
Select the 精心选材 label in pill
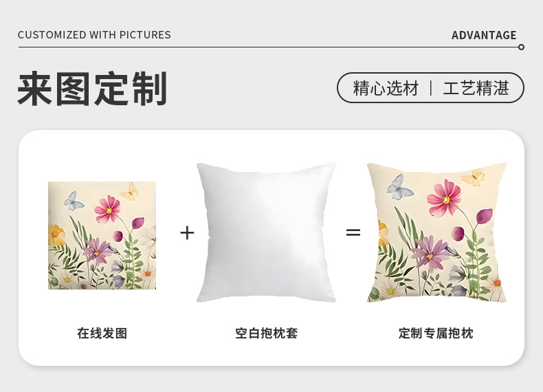point(386,88)
